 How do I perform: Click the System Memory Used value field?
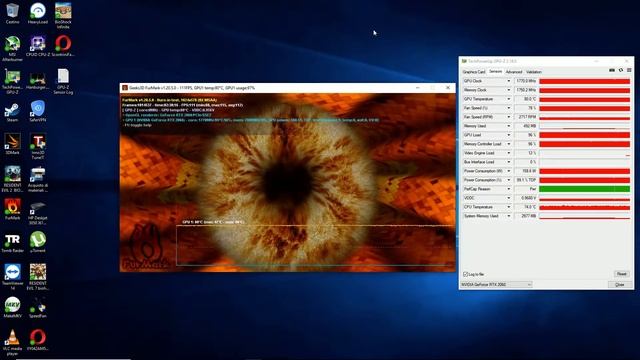tap(525, 216)
